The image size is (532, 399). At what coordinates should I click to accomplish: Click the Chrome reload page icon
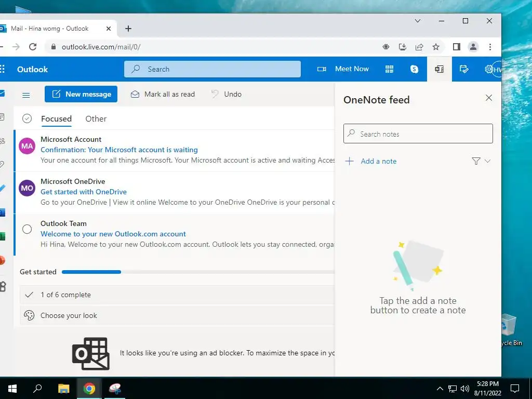click(33, 47)
